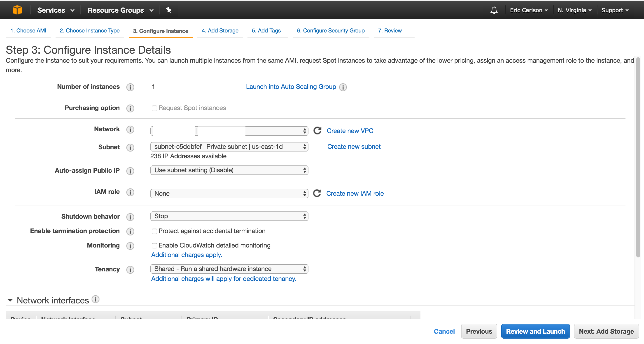Click the refresh icon next to Network
644x344 pixels.
click(317, 131)
